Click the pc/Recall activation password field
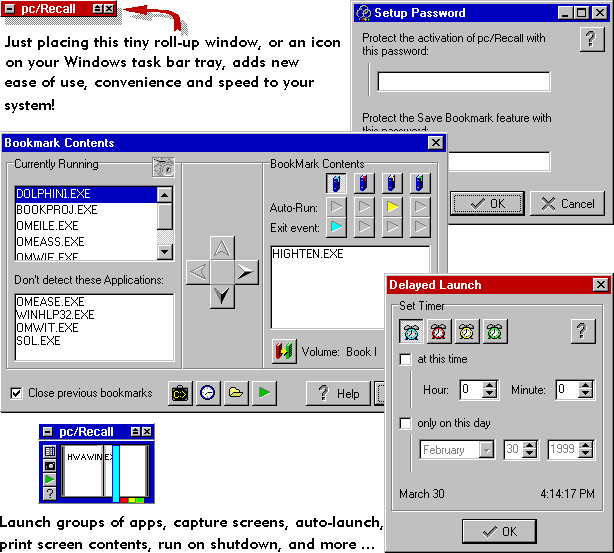The width and height of the screenshot is (614, 553). [x=464, y=81]
